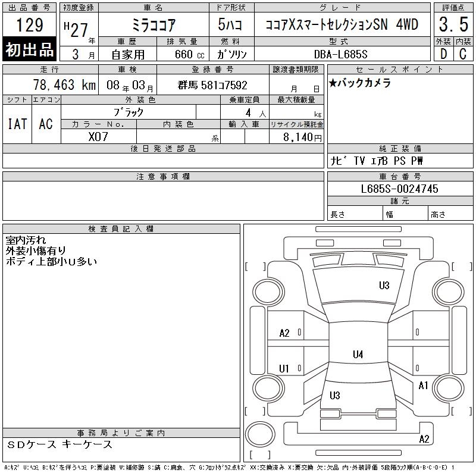Select model code DBA-L685S
The height and width of the screenshot is (476, 476).
[340, 54]
